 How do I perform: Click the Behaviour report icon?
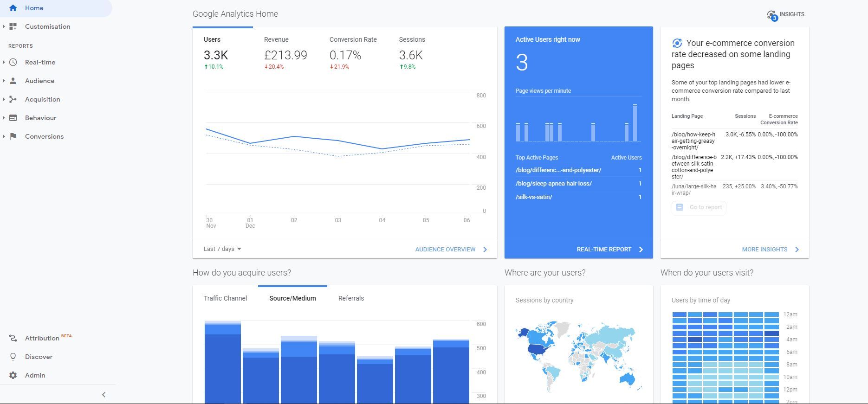coord(13,118)
